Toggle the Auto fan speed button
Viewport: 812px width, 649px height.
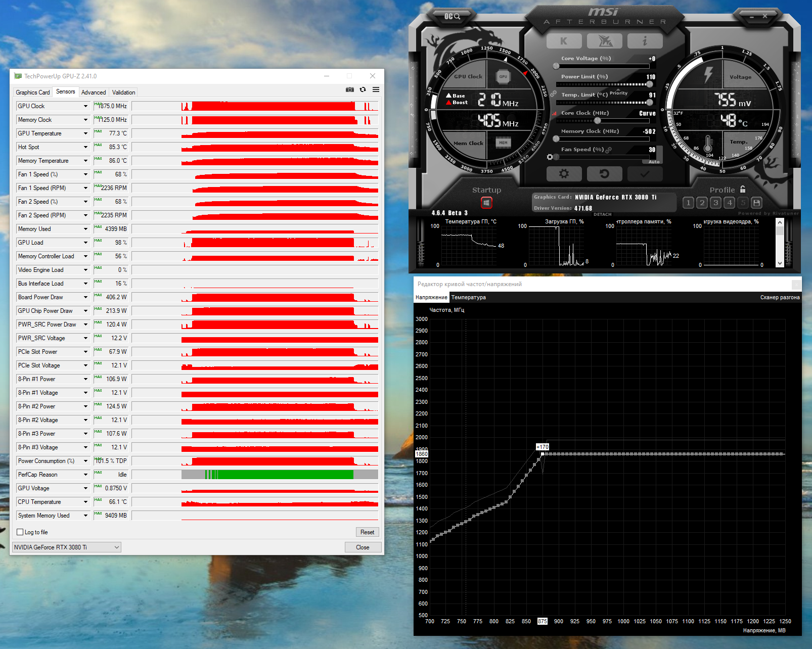tap(654, 162)
